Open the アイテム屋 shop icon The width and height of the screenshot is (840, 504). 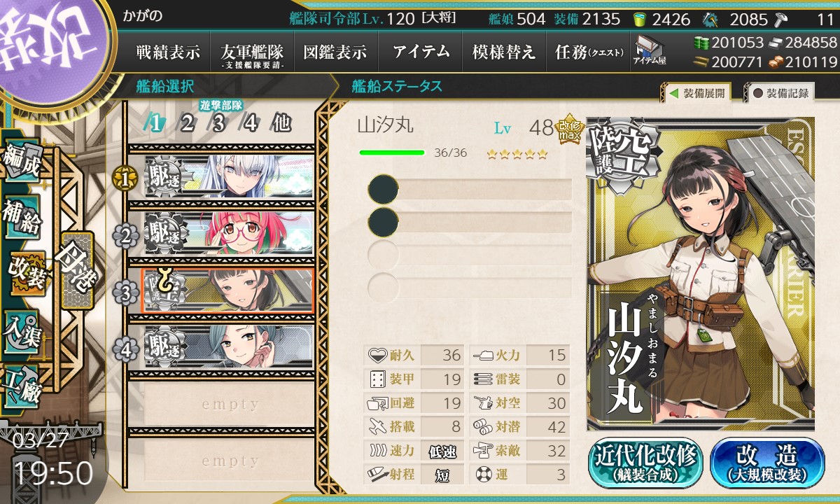(x=649, y=50)
